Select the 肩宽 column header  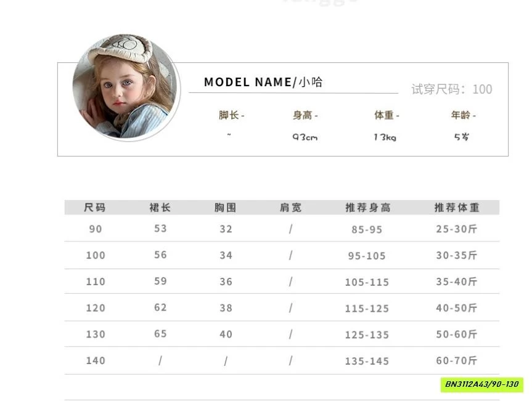pos(290,208)
